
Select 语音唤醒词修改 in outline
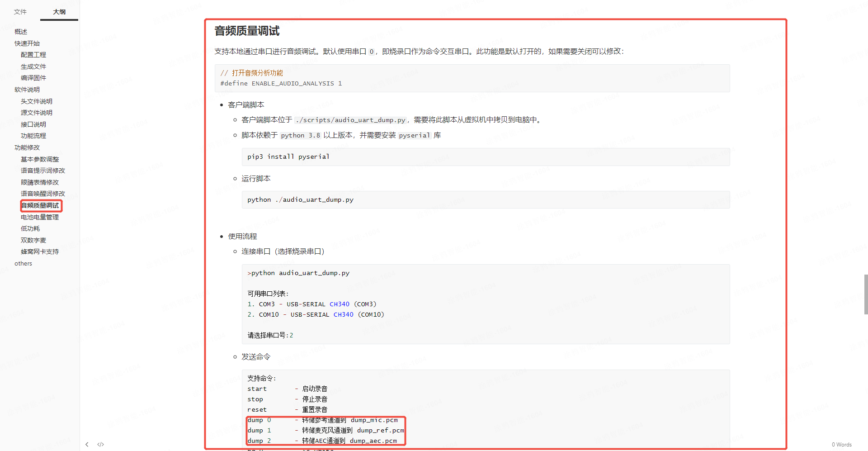point(43,194)
